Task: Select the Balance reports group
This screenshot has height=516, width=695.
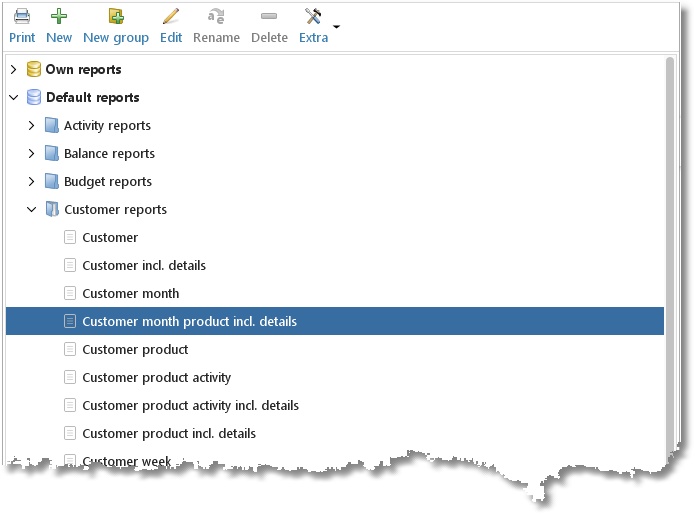Action: coord(109,153)
